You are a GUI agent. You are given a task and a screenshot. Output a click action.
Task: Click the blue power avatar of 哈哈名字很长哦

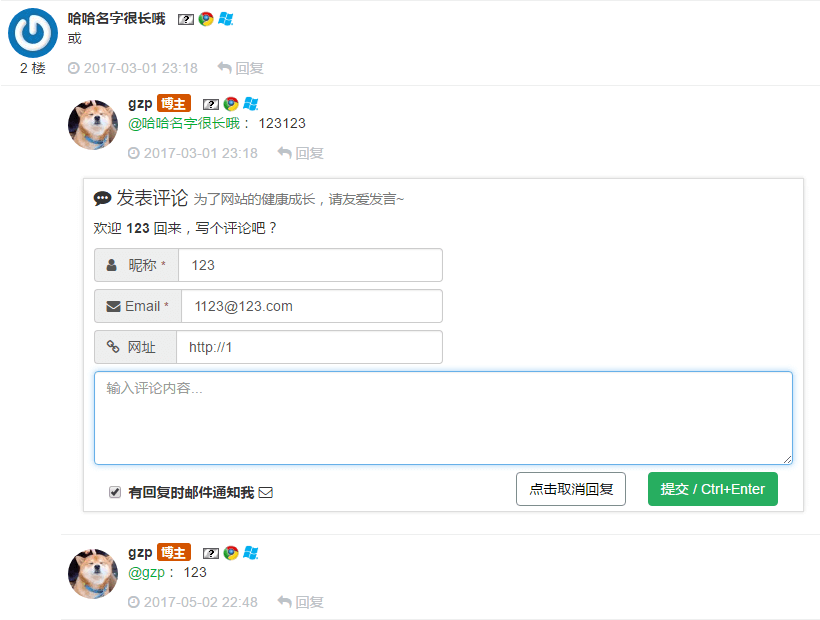(33, 33)
